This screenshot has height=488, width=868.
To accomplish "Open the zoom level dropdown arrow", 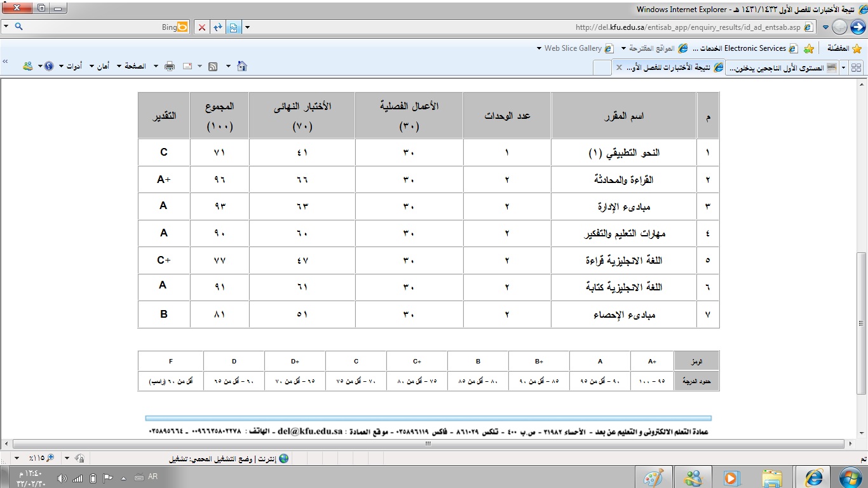I will [17, 458].
